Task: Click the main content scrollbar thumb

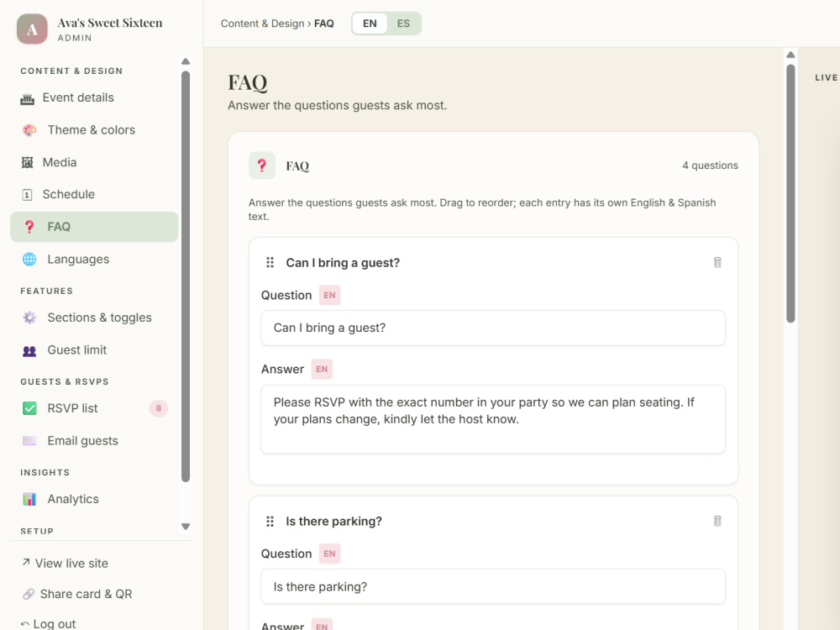Action: tap(790, 193)
